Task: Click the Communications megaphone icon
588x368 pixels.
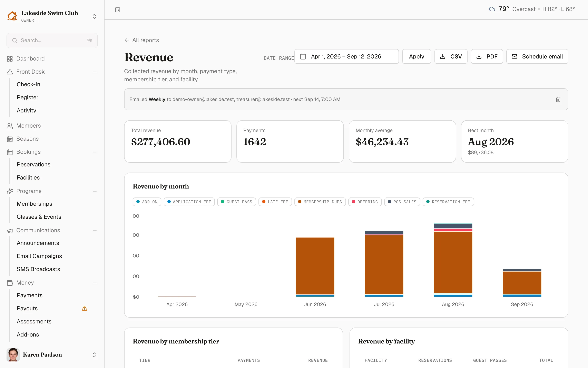Action: (10, 230)
